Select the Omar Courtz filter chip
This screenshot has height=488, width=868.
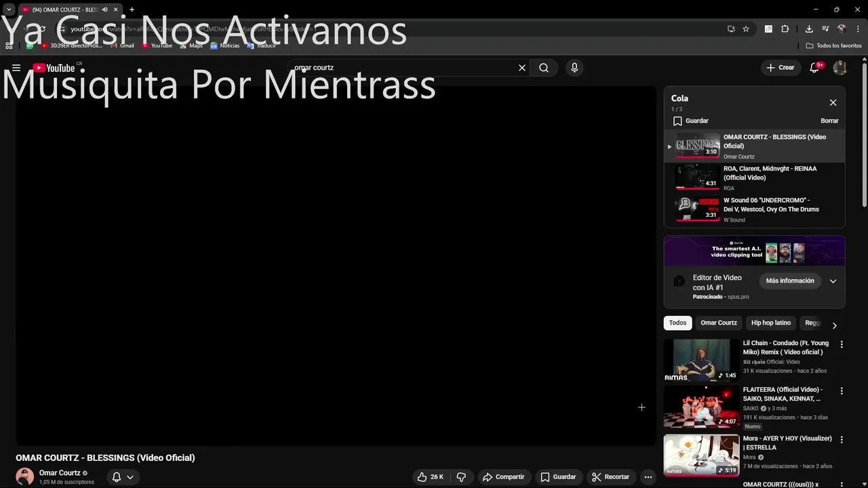tap(719, 323)
